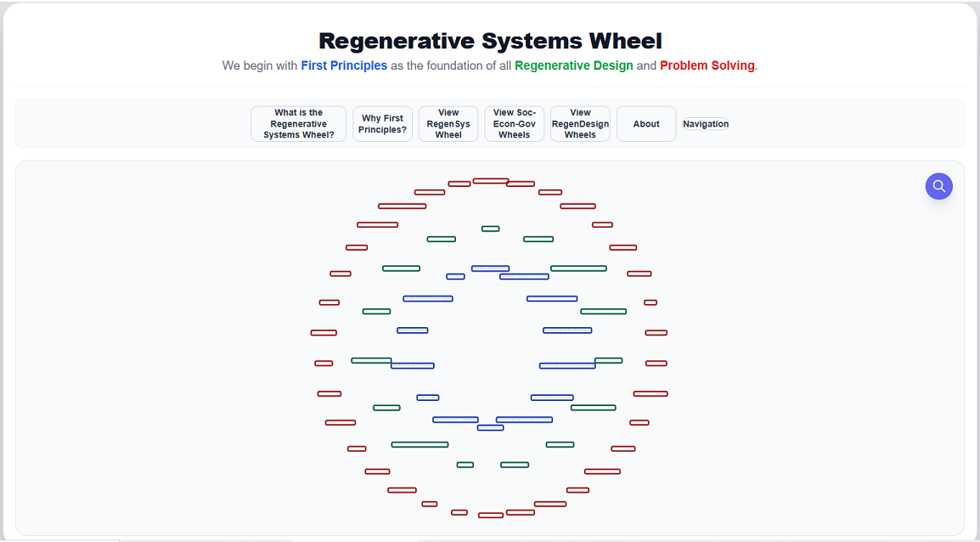The image size is (980, 542).
Task: Show the View RegenSys Wheel page
Action: click(448, 124)
